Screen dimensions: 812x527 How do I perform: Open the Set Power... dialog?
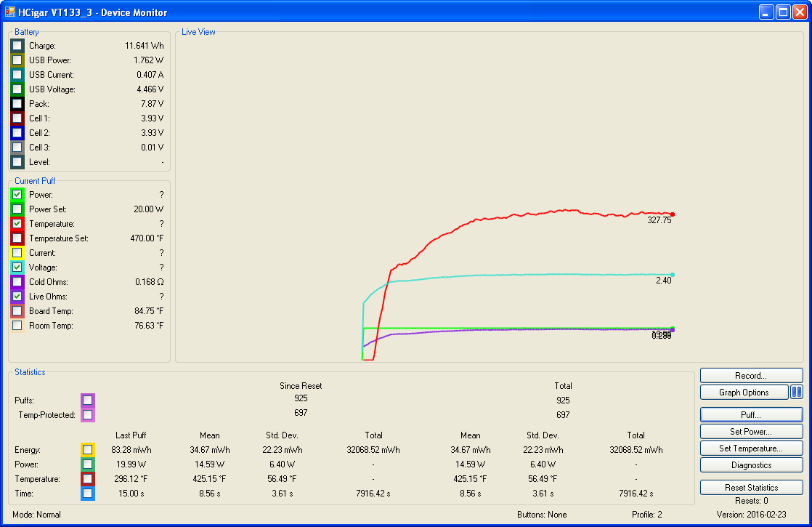[x=751, y=432]
